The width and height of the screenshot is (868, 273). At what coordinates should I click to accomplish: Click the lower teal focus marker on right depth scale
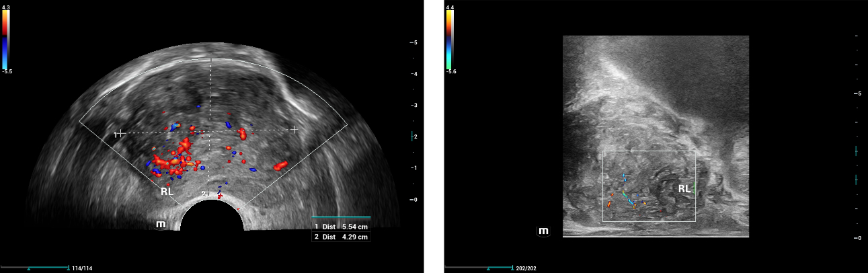(856, 180)
